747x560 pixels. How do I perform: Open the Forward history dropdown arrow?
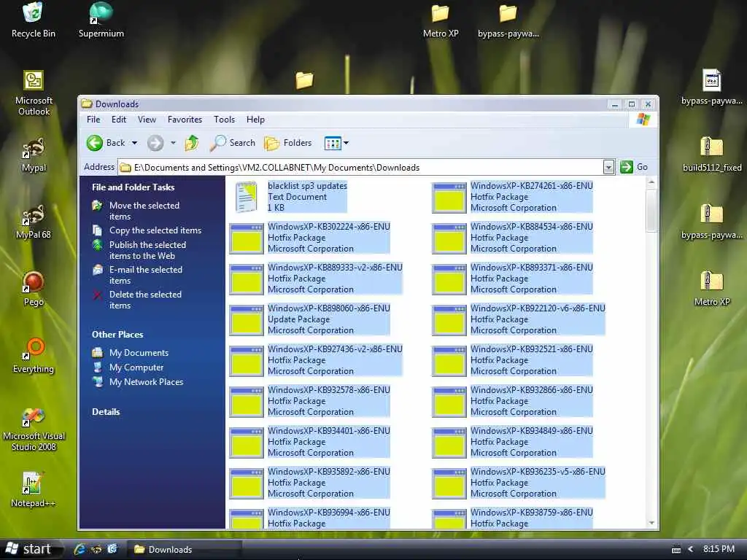[173, 143]
